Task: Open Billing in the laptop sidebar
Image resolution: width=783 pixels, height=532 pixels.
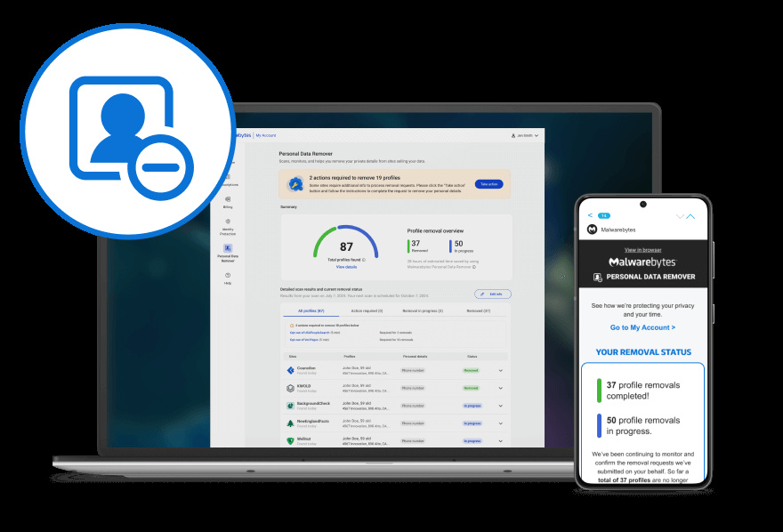Action: 228,202
